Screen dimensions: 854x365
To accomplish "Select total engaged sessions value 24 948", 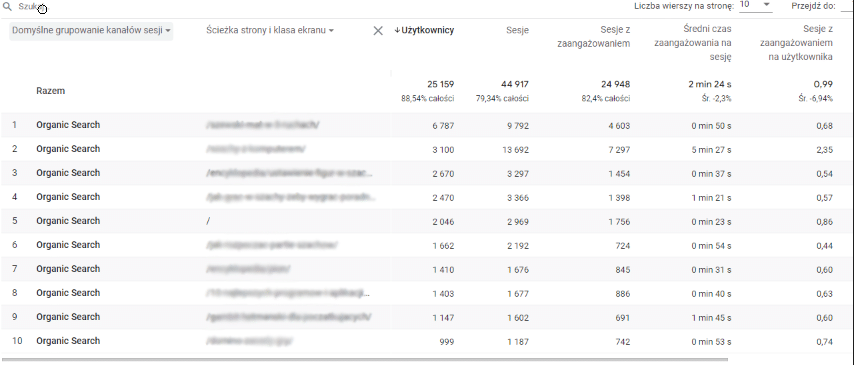I will coord(616,84).
